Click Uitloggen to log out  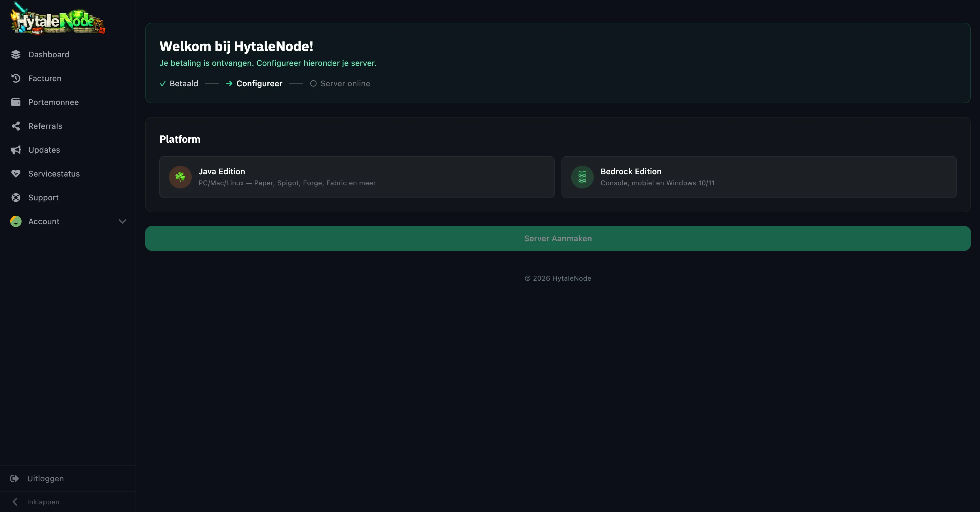point(68,479)
